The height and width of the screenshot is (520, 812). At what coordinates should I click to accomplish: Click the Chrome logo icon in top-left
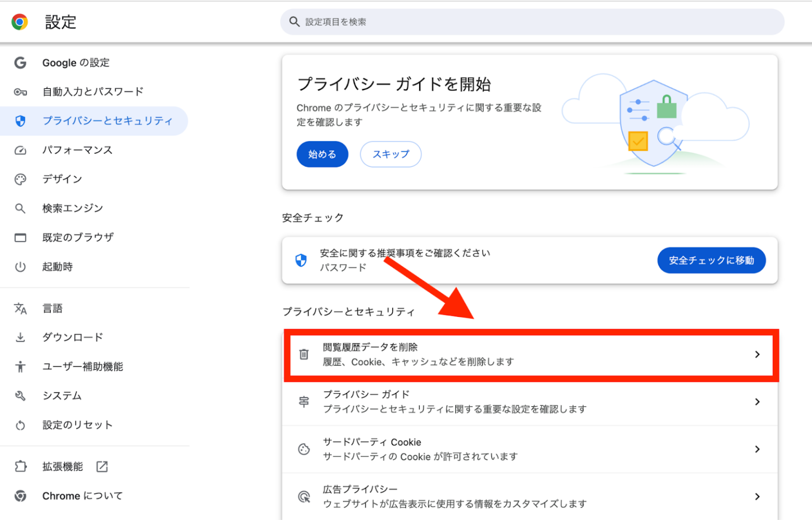tap(20, 22)
